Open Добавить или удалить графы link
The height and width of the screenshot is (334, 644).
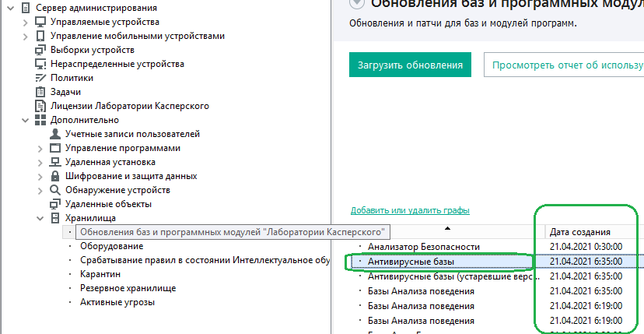[x=410, y=210]
